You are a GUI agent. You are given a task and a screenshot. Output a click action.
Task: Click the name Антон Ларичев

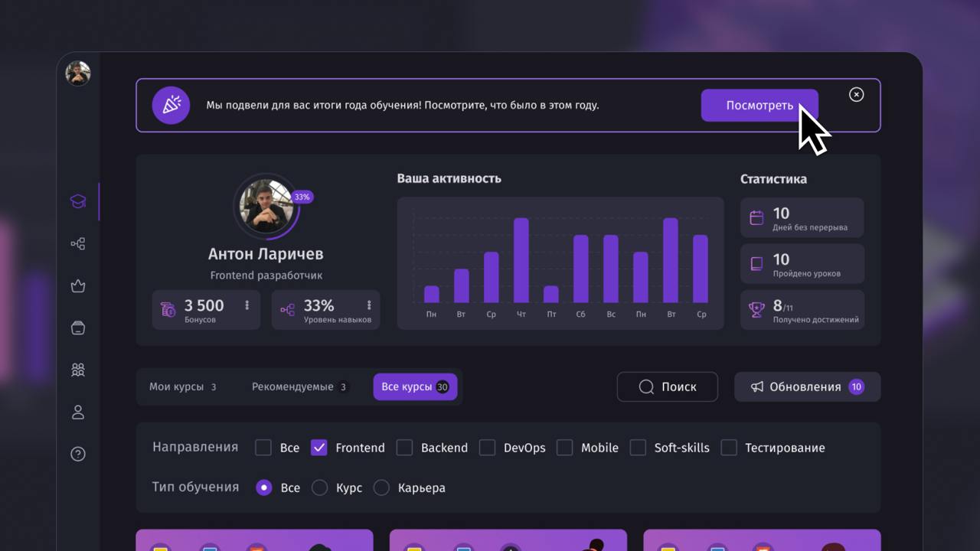pyautogui.click(x=266, y=254)
